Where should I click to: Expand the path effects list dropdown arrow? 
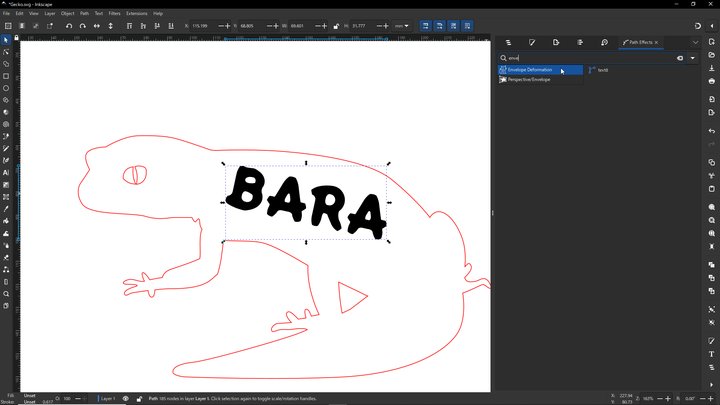[x=693, y=58]
